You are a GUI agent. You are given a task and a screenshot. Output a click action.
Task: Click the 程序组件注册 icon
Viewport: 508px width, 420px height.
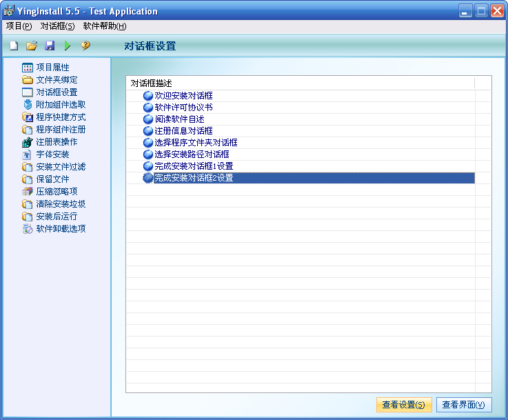[28, 130]
